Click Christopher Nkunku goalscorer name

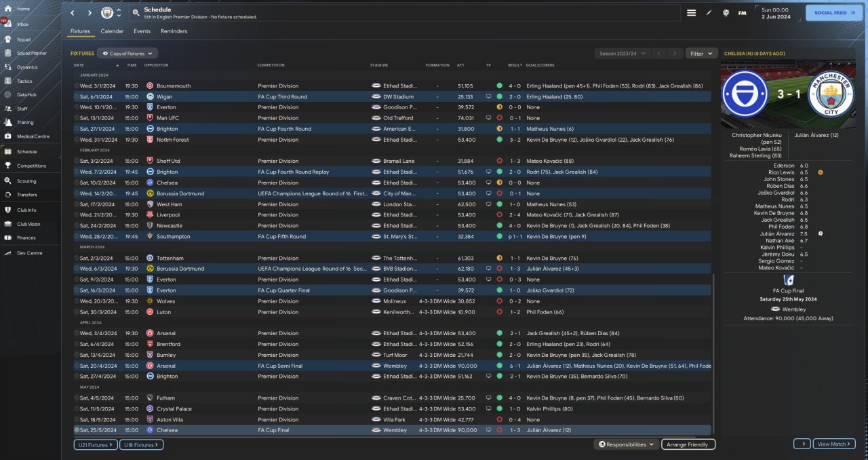point(757,135)
